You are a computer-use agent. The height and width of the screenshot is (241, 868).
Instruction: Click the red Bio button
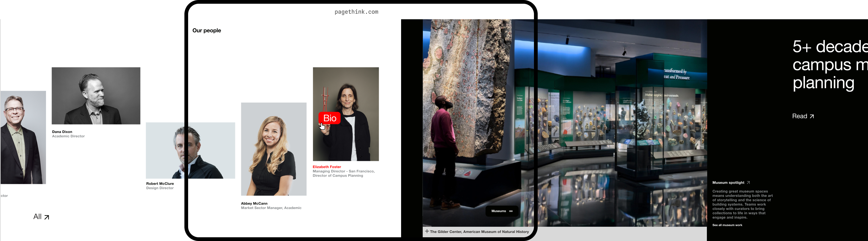pos(329,118)
